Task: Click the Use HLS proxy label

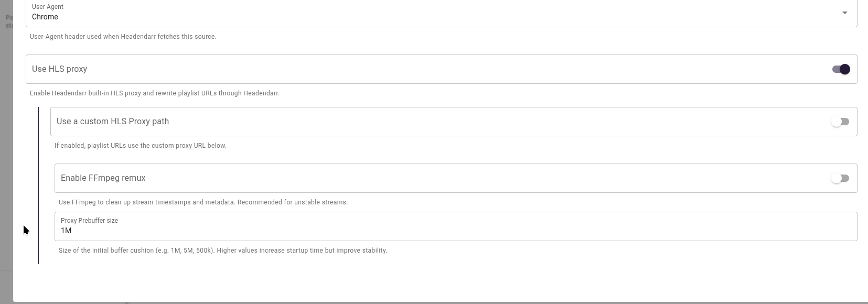Action: [x=59, y=69]
